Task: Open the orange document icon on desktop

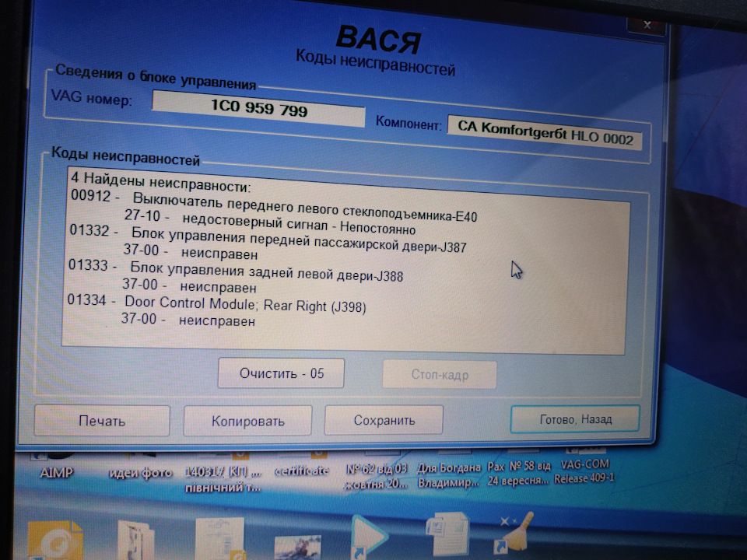Action: click(x=55, y=541)
